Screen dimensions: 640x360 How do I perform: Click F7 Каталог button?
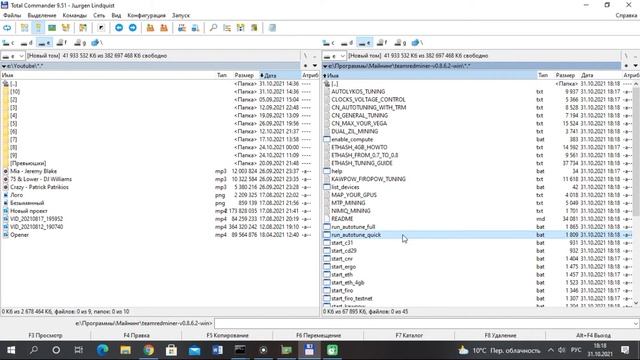[x=409, y=336]
